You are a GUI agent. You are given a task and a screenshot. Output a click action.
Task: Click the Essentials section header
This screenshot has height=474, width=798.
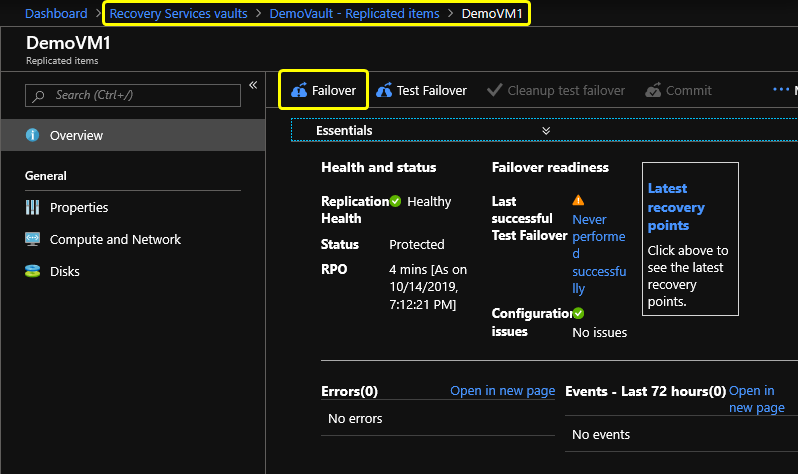click(344, 130)
